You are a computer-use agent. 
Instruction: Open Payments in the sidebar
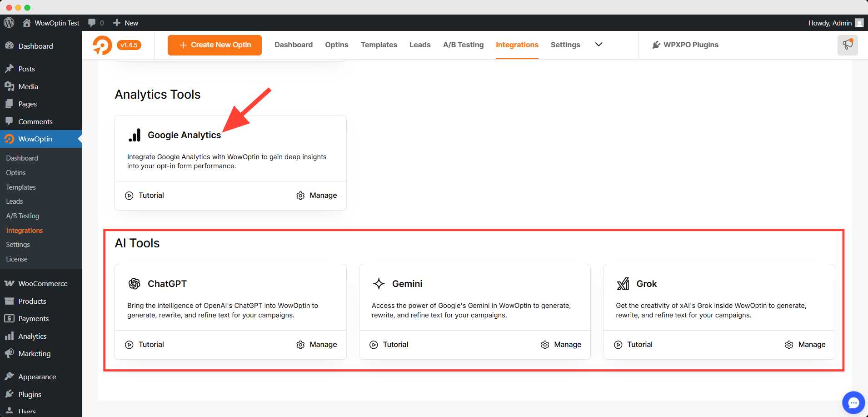click(41, 318)
